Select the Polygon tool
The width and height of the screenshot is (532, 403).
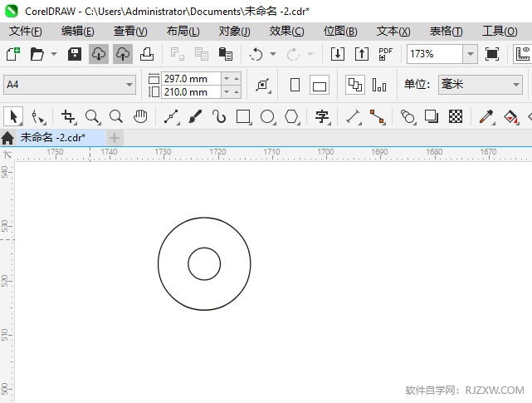(292, 117)
